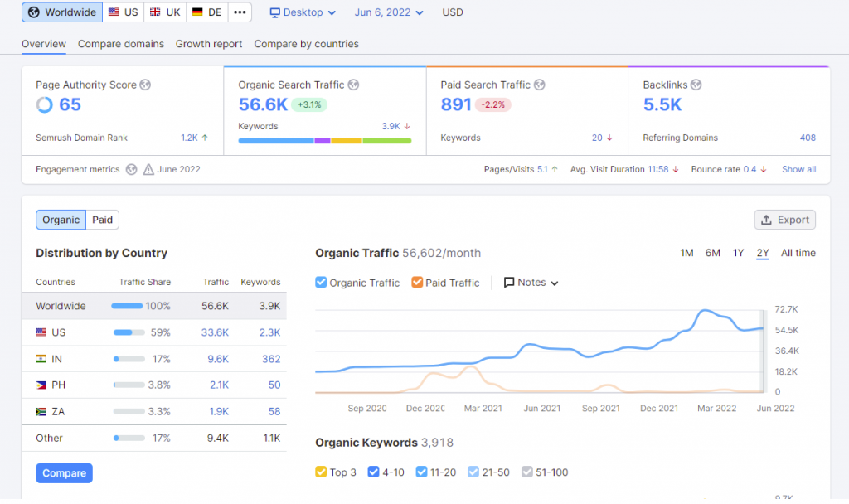Click the organic traffic chart area

pyautogui.click(x=539, y=351)
